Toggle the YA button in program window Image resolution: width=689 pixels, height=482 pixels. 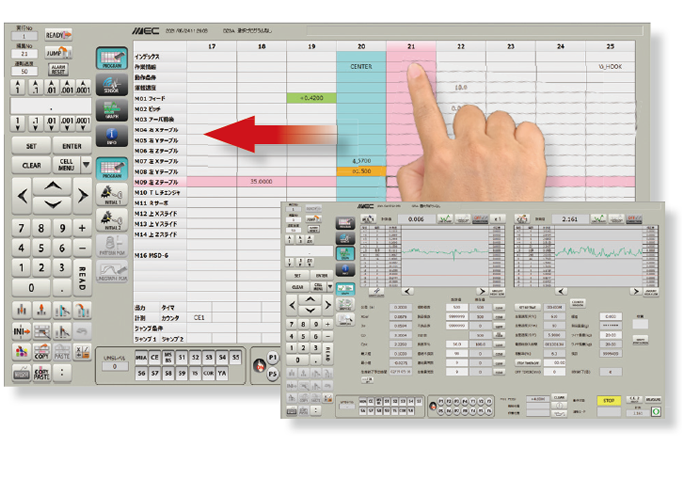(x=222, y=373)
